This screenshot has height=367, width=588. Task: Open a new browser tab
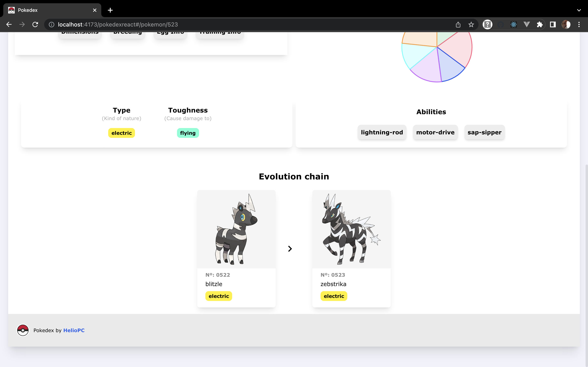click(110, 10)
